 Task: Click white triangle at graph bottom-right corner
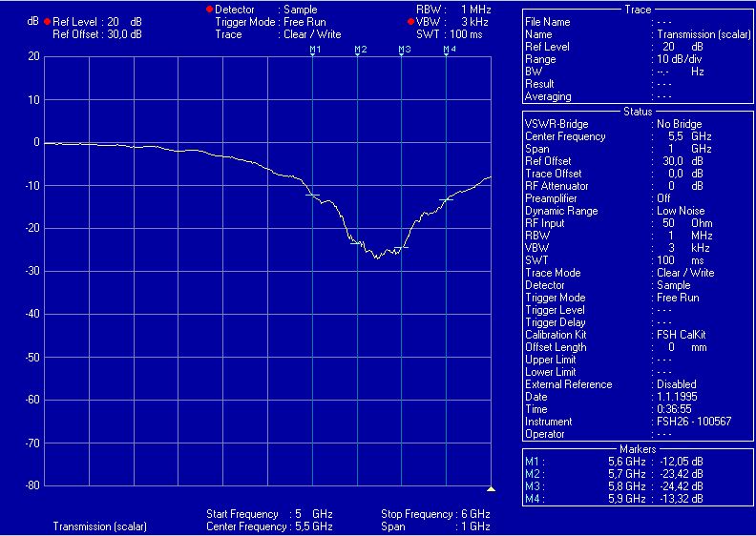coord(491,489)
